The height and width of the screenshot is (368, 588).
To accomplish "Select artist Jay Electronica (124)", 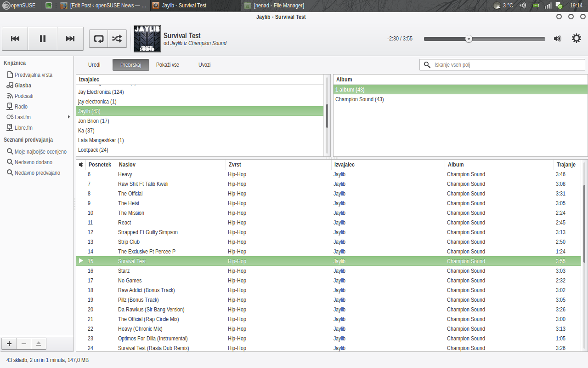I will (200, 92).
